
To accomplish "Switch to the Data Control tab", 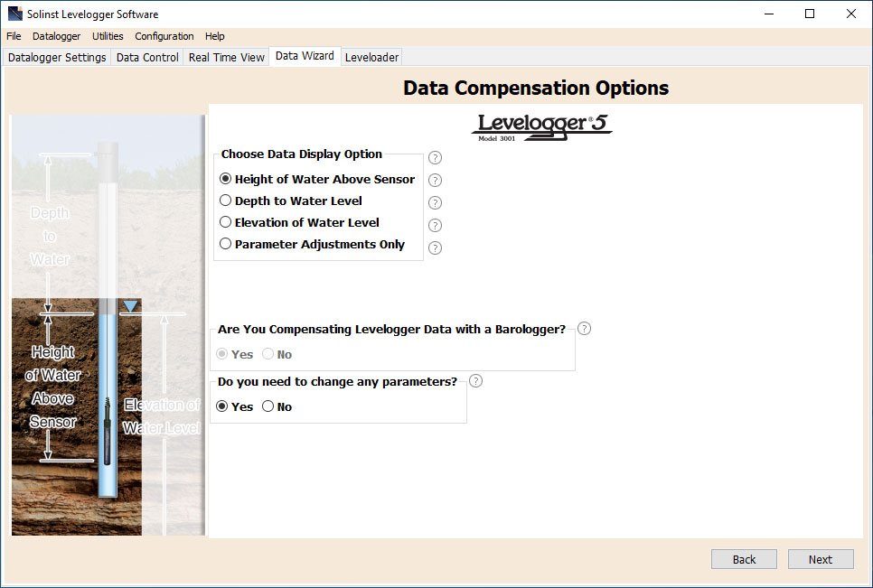I will tap(146, 56).
